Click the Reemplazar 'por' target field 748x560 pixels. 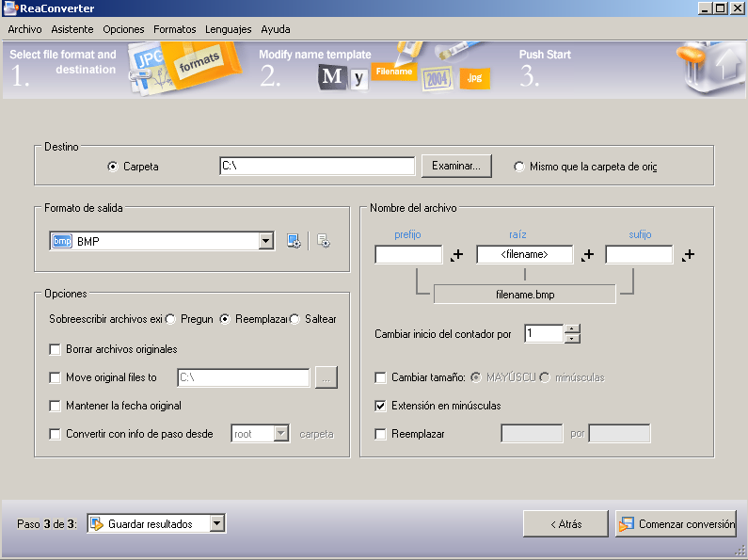[620, 434]
